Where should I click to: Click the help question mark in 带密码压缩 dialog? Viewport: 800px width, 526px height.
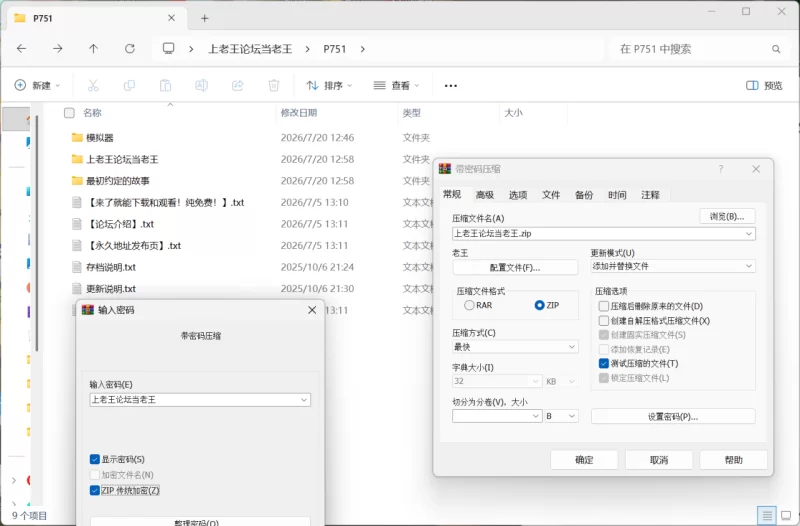(x=721, y=169)
